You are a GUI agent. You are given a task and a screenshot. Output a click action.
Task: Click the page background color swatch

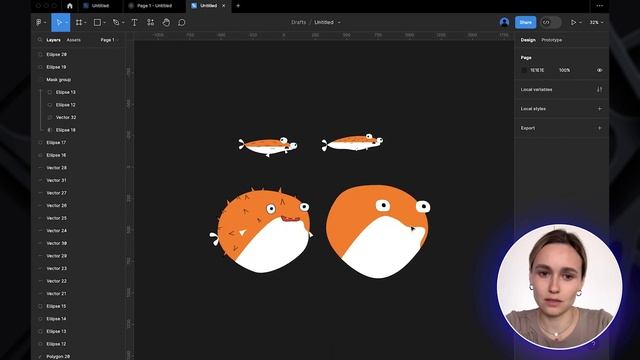[x=524, y=70]
